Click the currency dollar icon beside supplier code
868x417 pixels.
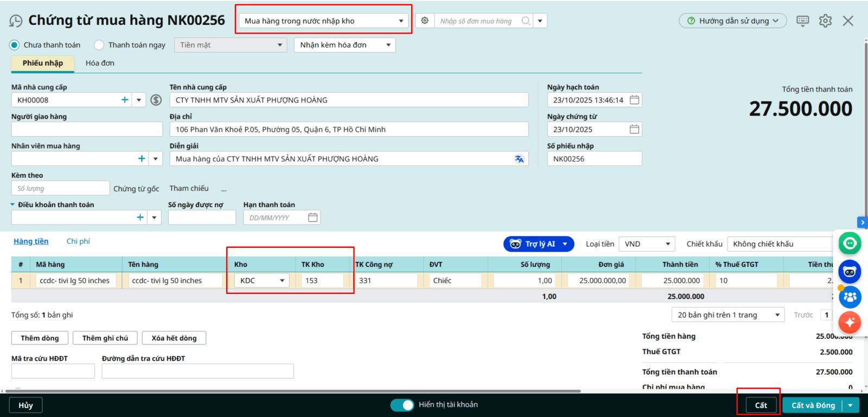pos(156,100)
